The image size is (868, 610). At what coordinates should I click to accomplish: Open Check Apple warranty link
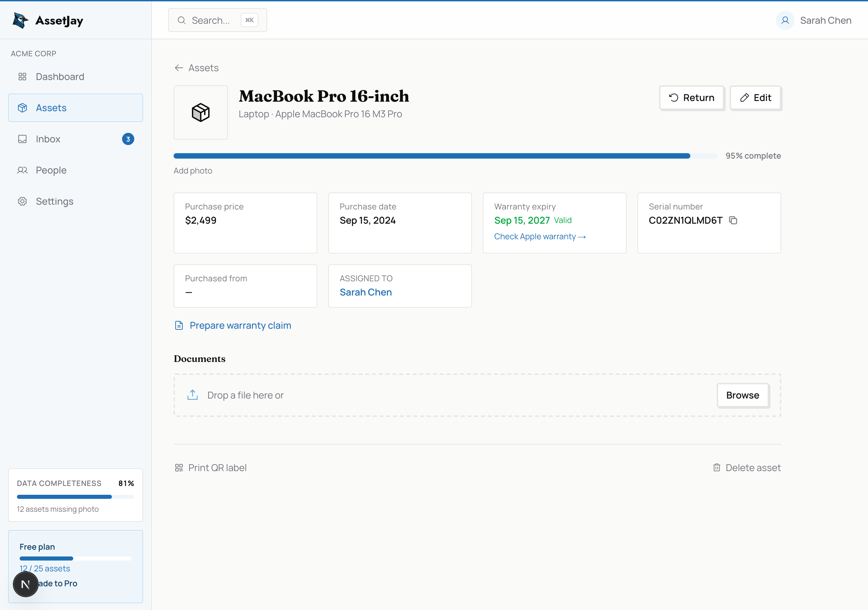(539, 236)
